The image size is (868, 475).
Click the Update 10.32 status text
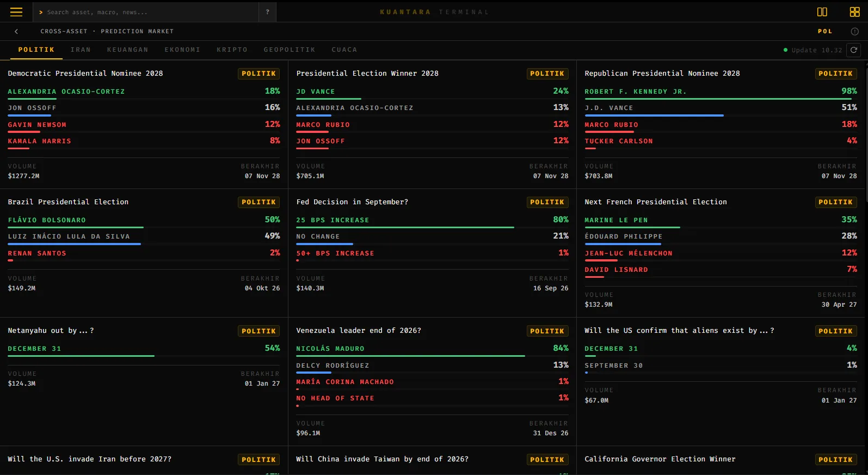816,50
